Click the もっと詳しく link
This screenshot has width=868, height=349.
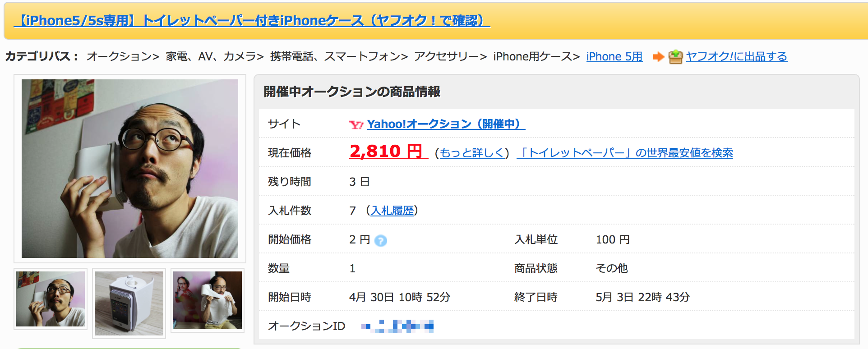[x=471, y=153]
